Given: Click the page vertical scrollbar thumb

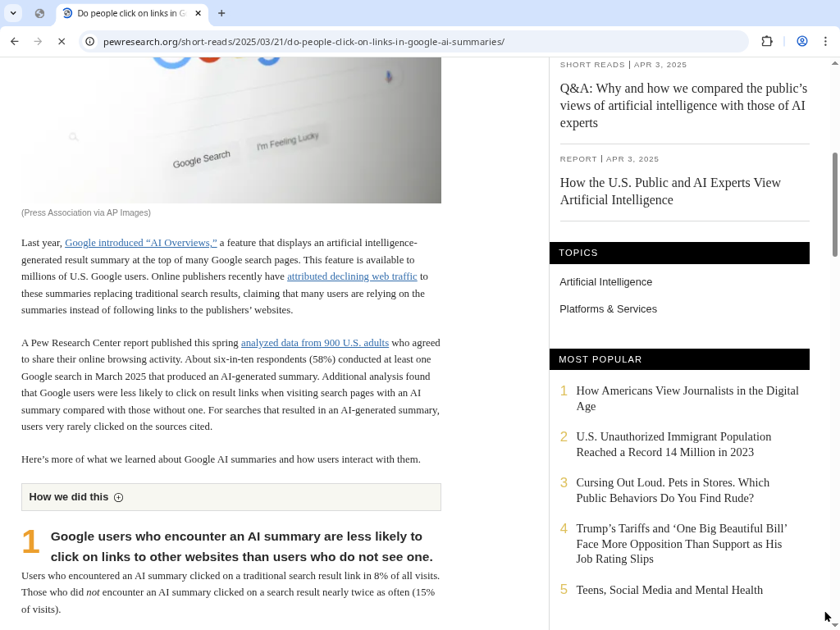Looking at the screenshot, I should [834, 204].
